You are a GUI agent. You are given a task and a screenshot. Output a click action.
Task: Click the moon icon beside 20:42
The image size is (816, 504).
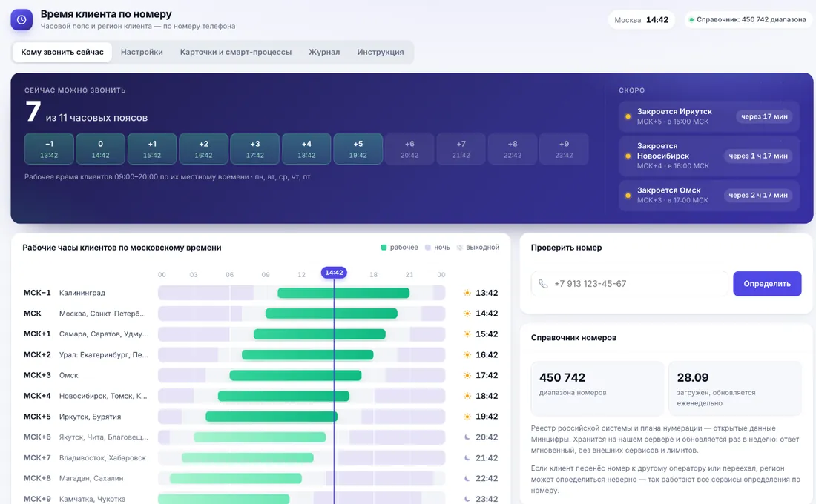coord(467,437)
